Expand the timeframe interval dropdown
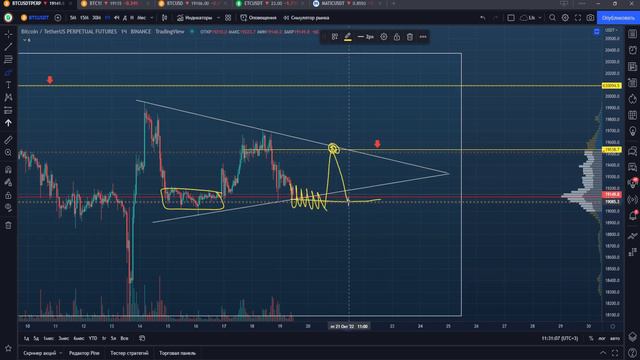Viewport: 640px width, 360px height. pos(152,18)
